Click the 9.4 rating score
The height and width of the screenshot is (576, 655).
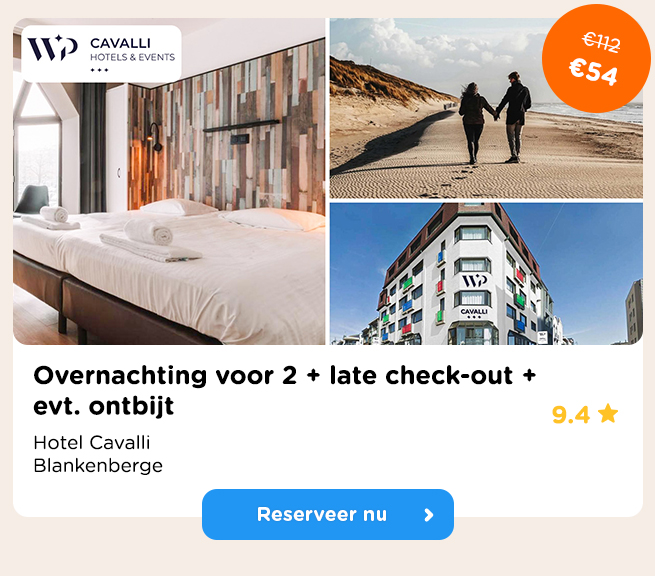coord(571,415)
